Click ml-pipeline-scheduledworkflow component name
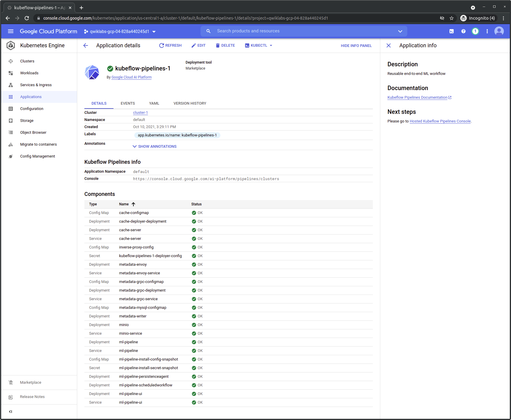Image resolution: width=511 pixels, height=420 pixels. (x=146, y=385)
